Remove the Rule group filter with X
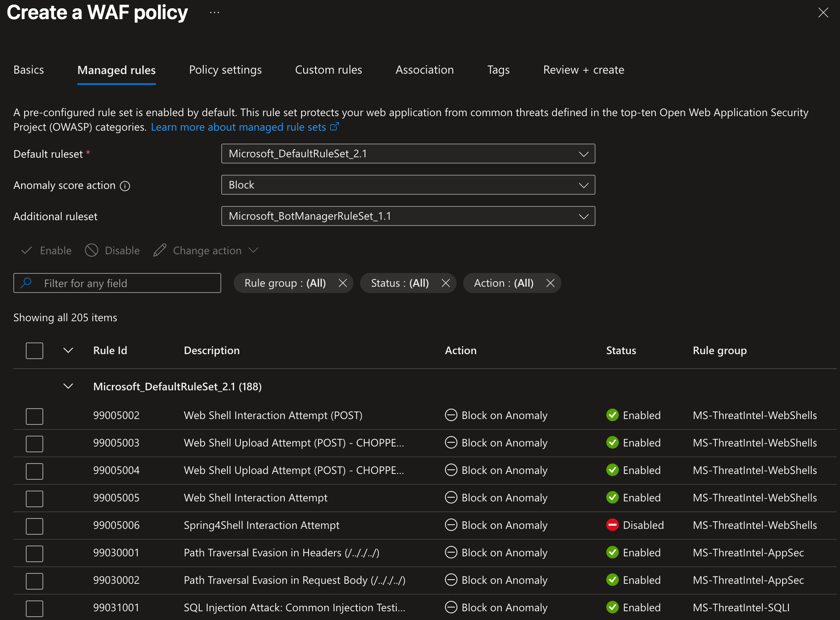840x620 pixels. [343, 283]
